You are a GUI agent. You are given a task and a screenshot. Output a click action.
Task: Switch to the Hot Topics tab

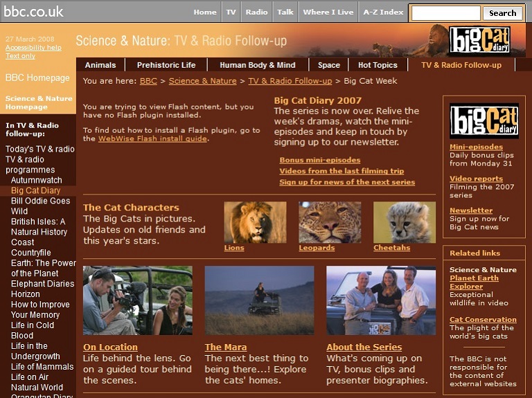(x=378, y=65)
